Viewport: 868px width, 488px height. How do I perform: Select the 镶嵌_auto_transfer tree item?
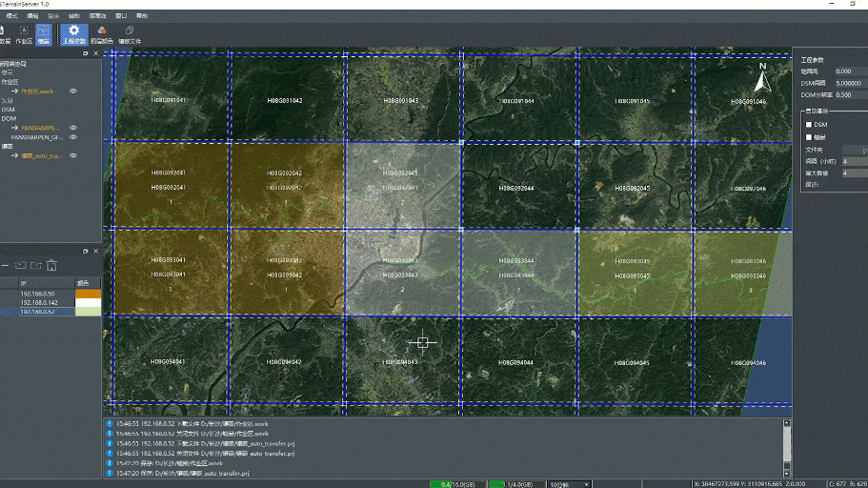click(x=41, y=155)
